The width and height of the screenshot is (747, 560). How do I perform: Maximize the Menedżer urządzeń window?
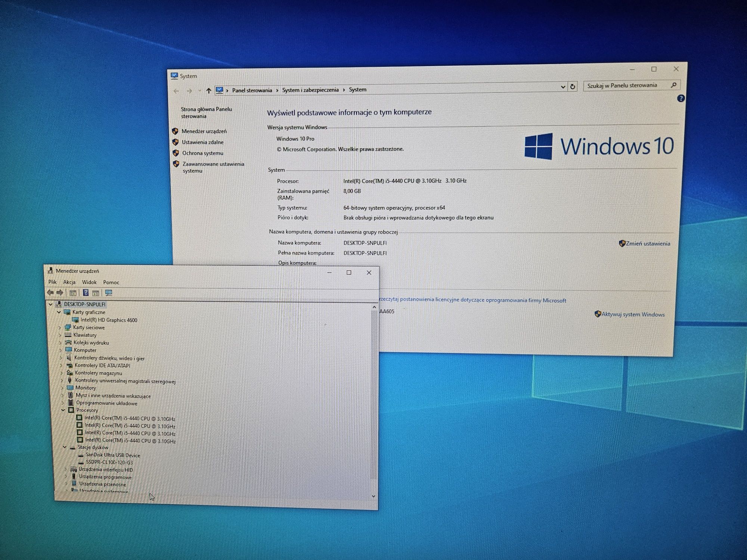point(349,273)
